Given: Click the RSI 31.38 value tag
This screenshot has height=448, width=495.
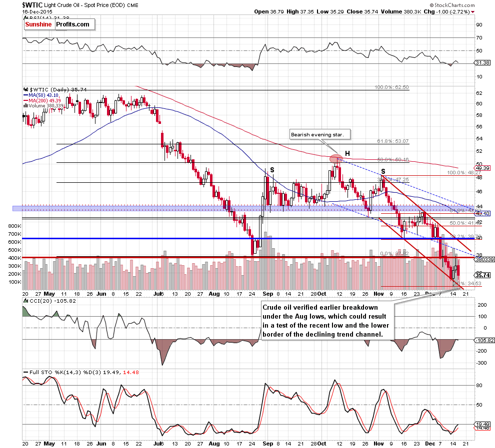Looking at the screenshot, I should tap(482, 63).
